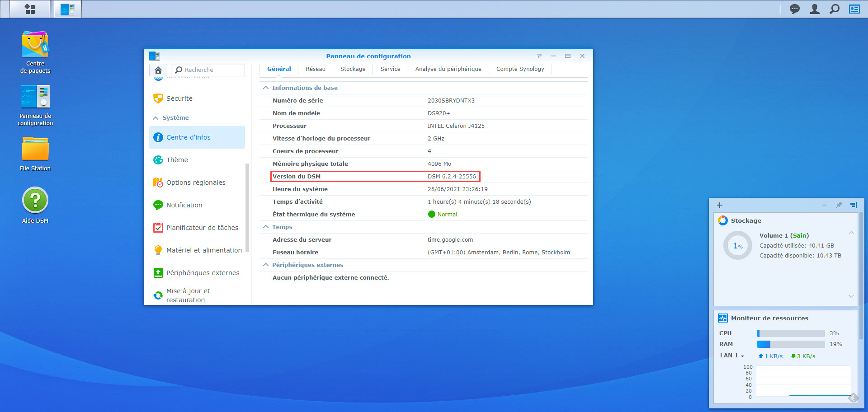Click the RAM usage bar
Viewport: 868px width, 412px height.
pyautogui.click(x=791, y=344)
